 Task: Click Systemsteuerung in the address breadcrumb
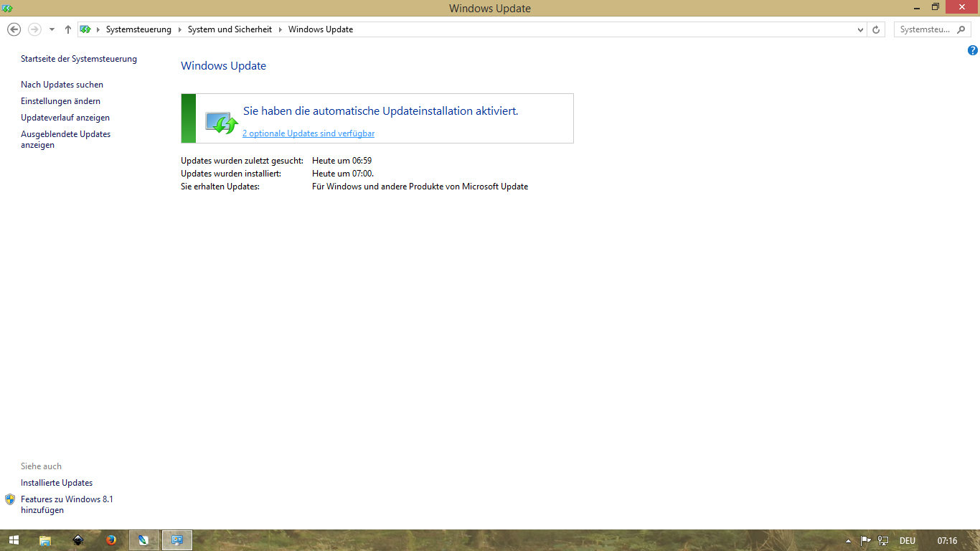pos(138,29)
